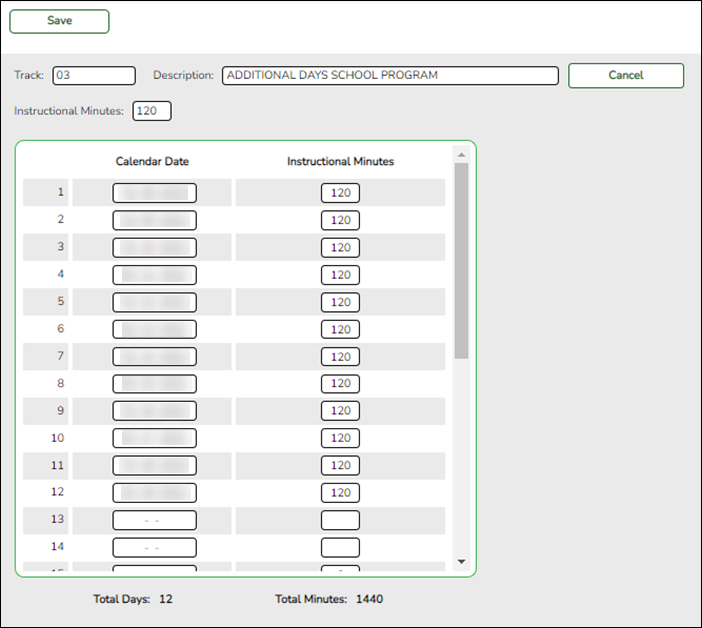Edit Instructional Minutes for row 10

point(340,438)
